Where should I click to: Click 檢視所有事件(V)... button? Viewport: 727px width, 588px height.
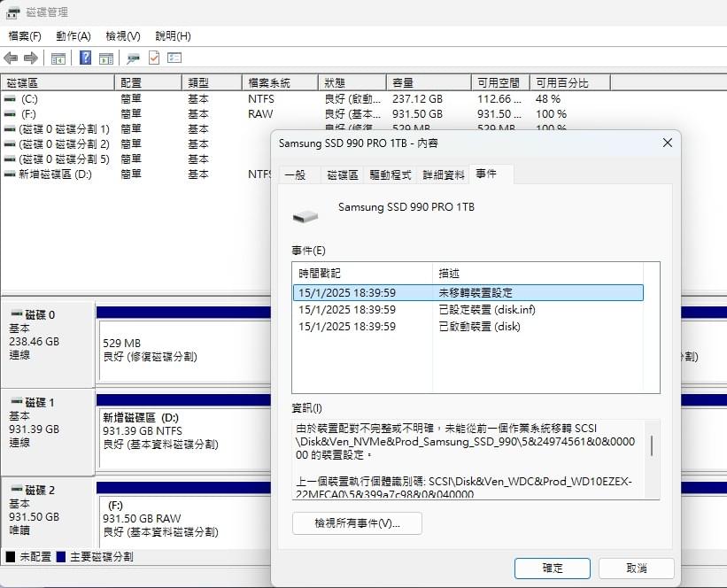point(357,523)
